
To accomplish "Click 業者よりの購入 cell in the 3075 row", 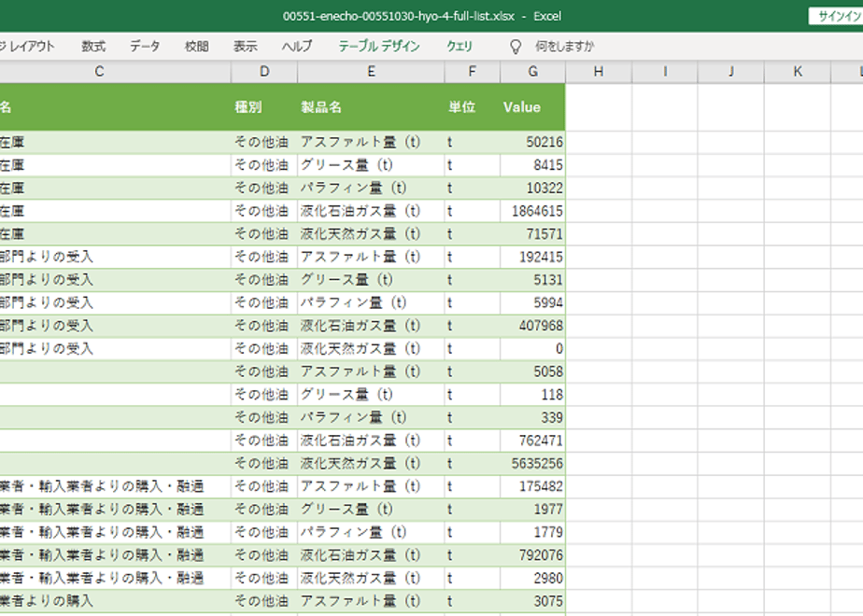I will point(116,601).
